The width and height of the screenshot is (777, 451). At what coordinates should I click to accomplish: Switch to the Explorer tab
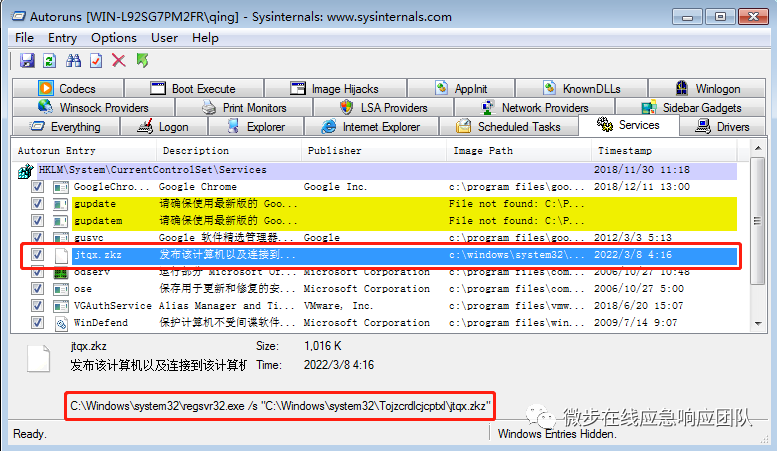coord(256,126)
